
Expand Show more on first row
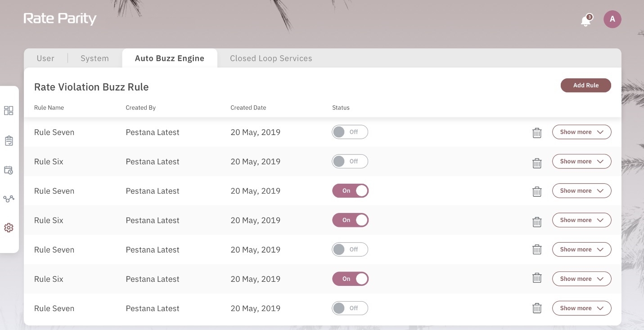(581, 132)
